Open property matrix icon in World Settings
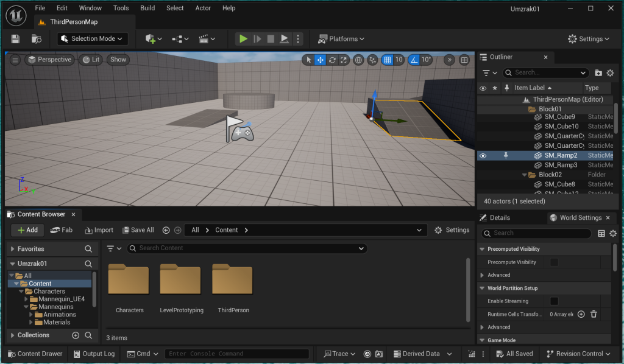This screenshot has height=364, width=624. 601,233
